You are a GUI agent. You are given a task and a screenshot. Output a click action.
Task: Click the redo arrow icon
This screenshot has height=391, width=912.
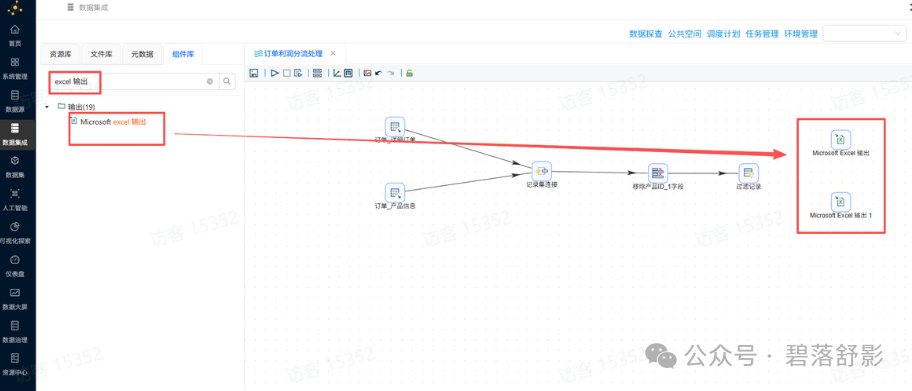(391, 73)
